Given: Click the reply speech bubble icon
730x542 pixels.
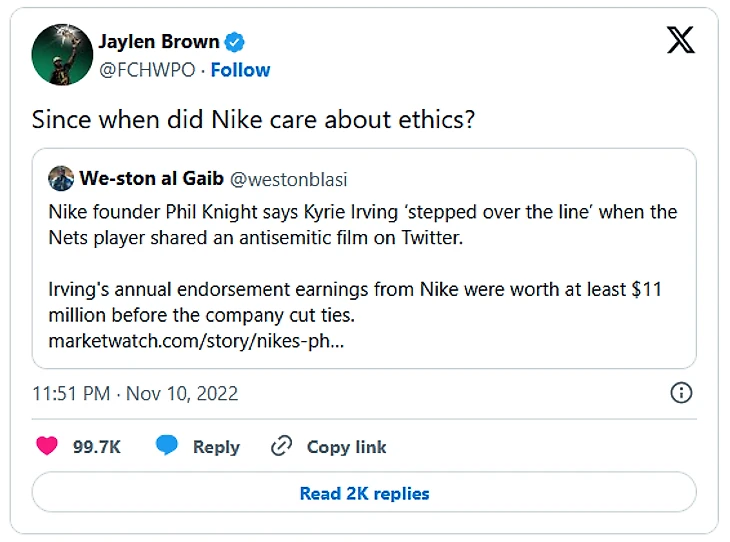Looking at the screenshot, I should (x=167, y=446).
